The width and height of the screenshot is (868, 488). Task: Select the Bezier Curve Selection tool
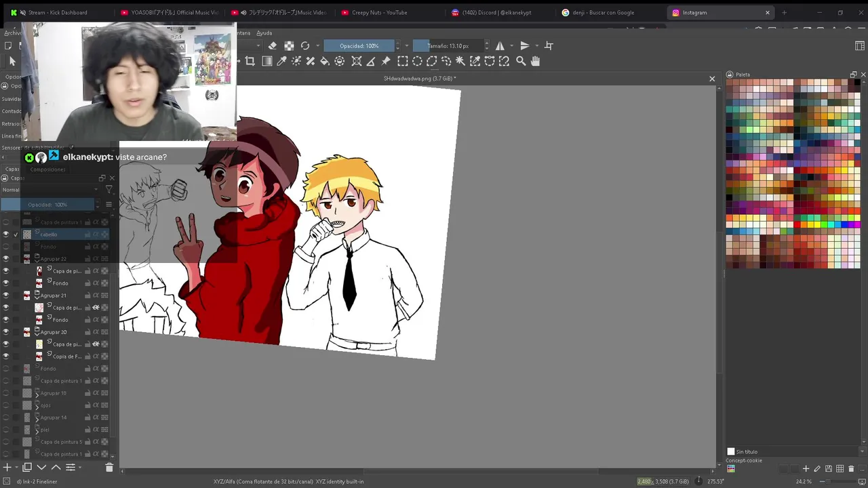pyautogui.click(x=490, y=61)
